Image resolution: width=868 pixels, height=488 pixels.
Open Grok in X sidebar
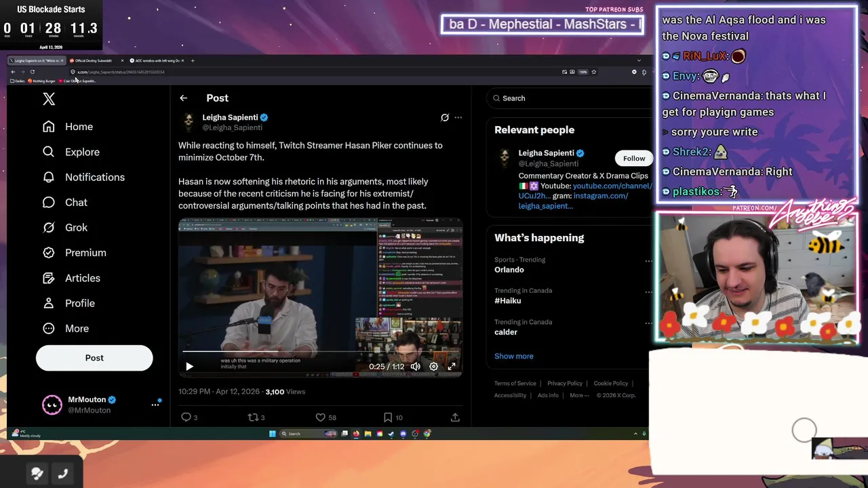click(65, 228)
